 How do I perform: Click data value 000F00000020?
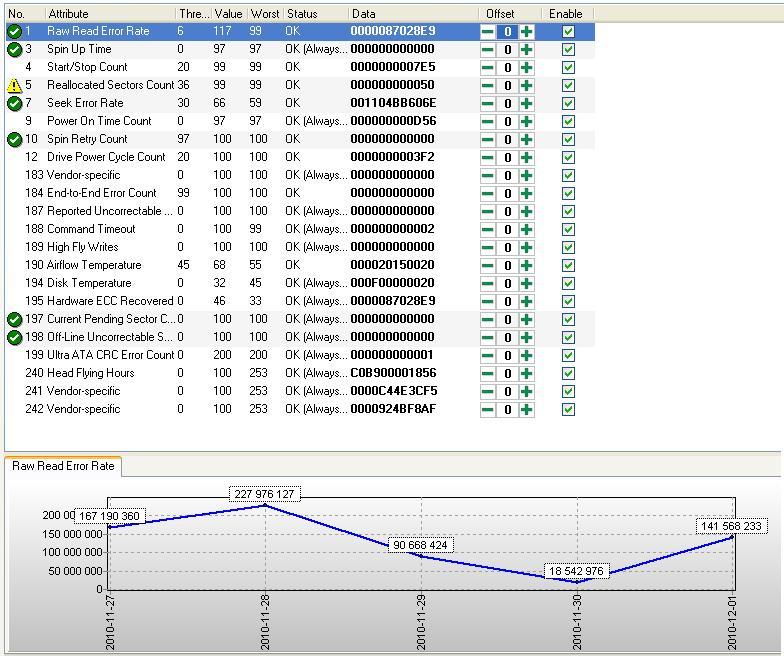[x=392, y=283]
